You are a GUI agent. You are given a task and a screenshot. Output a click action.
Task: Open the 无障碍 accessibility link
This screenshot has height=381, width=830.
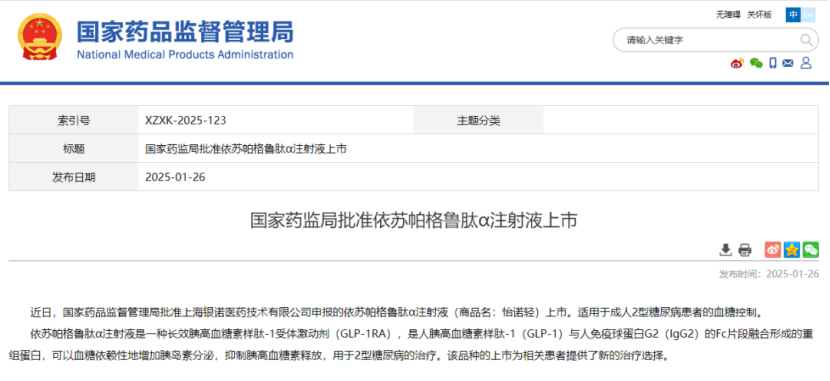click(x=728, y=15)
